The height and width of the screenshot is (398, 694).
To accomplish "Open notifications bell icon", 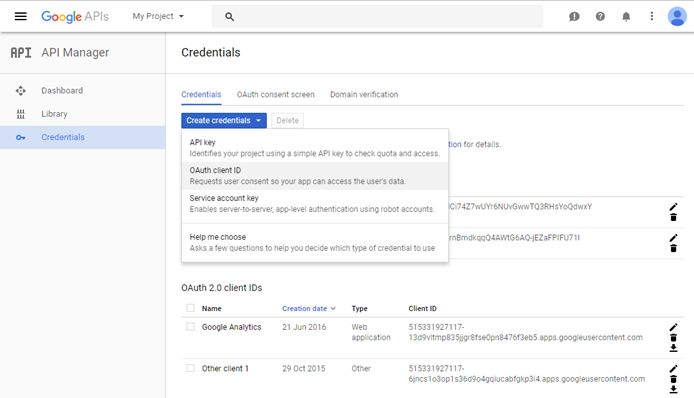I will (x=626, y=16).
